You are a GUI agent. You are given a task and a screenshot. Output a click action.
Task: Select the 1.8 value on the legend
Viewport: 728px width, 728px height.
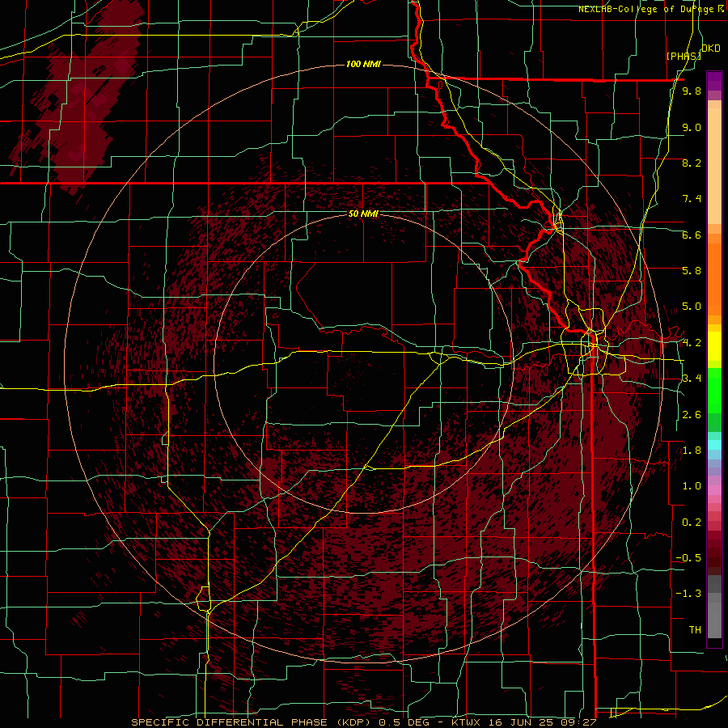(692, 451)
